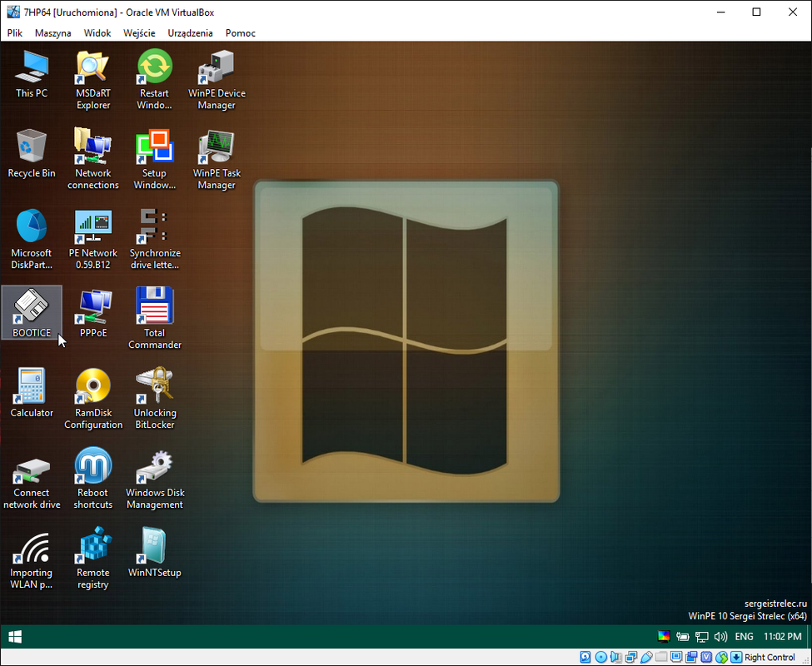This screenshot has width=812, height=666.
Task: Open the This PC desktop icon
Action: [x=32, y=73]
